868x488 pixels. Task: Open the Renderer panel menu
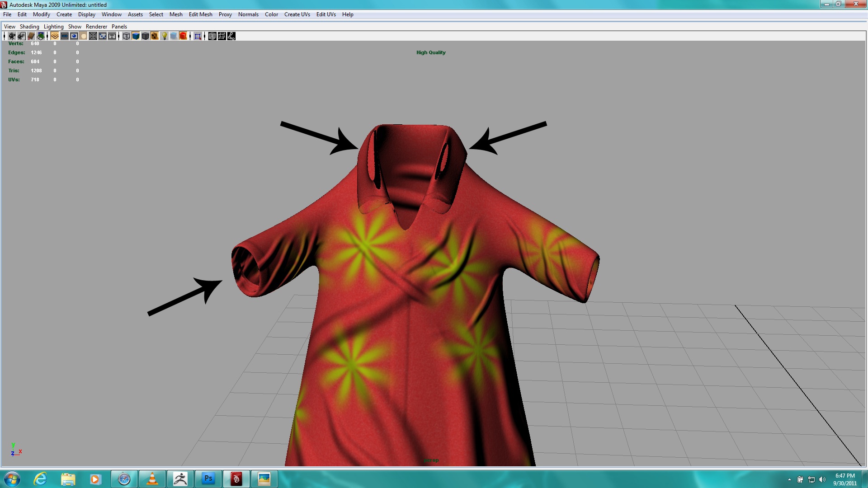pos(96,27)
